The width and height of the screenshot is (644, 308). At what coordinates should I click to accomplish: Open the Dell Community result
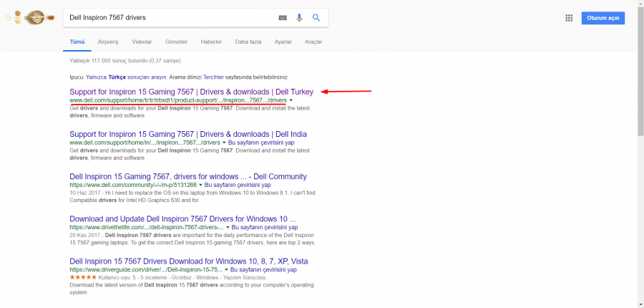[188, 176]
